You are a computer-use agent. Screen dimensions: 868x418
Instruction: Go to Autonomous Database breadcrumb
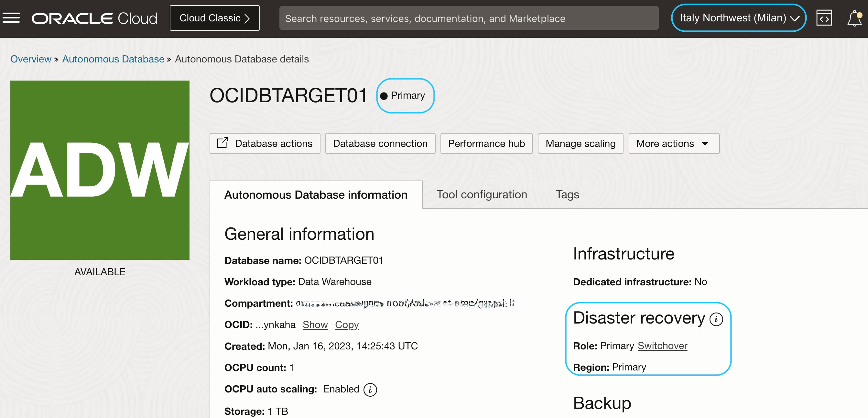pos(113,59)
